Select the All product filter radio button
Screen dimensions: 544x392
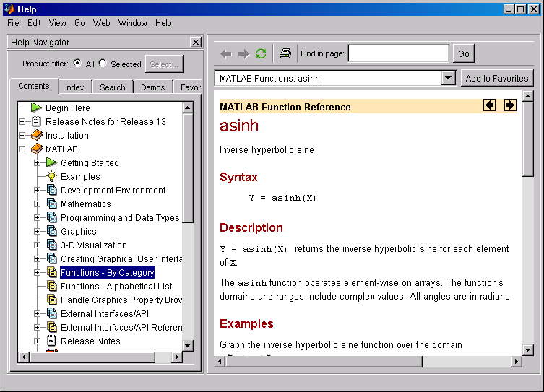(x=77, y=63)
